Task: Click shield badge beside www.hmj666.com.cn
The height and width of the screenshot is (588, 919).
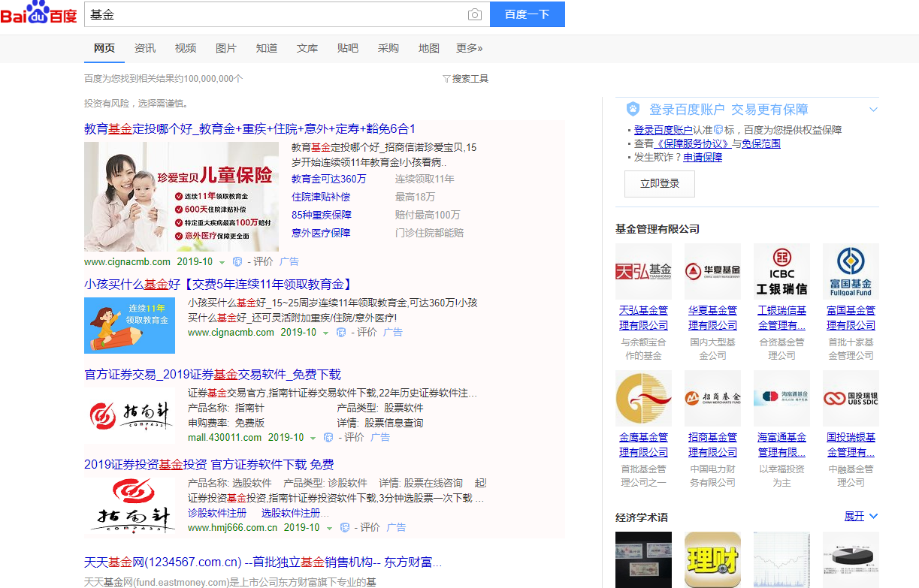Action: point(345,528)
